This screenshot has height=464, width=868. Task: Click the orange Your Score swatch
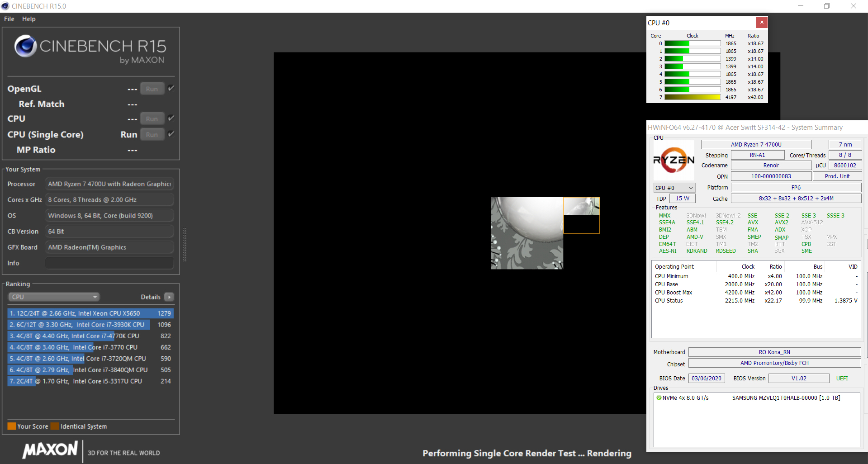point(12,426)
